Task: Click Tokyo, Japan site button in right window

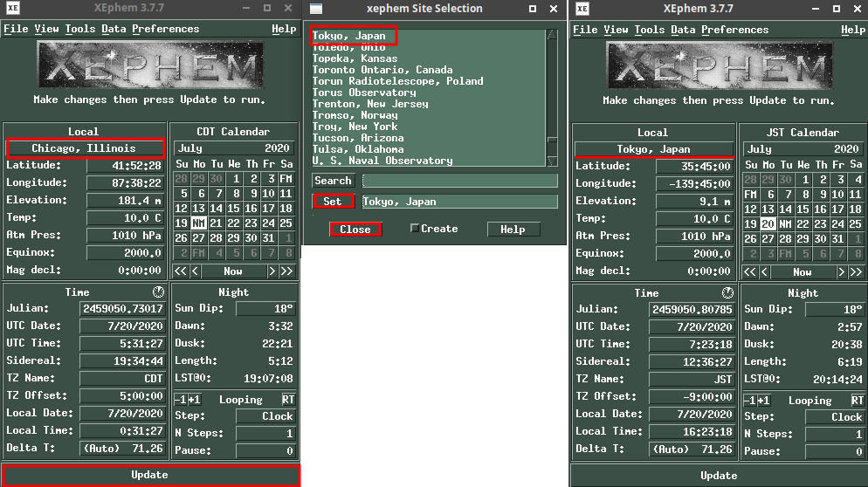Action: pos(654,149)
